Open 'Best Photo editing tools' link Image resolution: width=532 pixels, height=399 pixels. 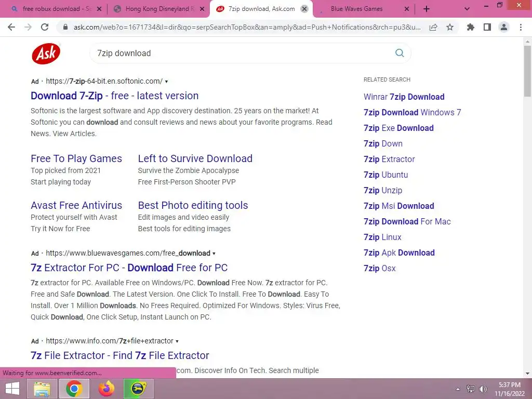point(193,205)
